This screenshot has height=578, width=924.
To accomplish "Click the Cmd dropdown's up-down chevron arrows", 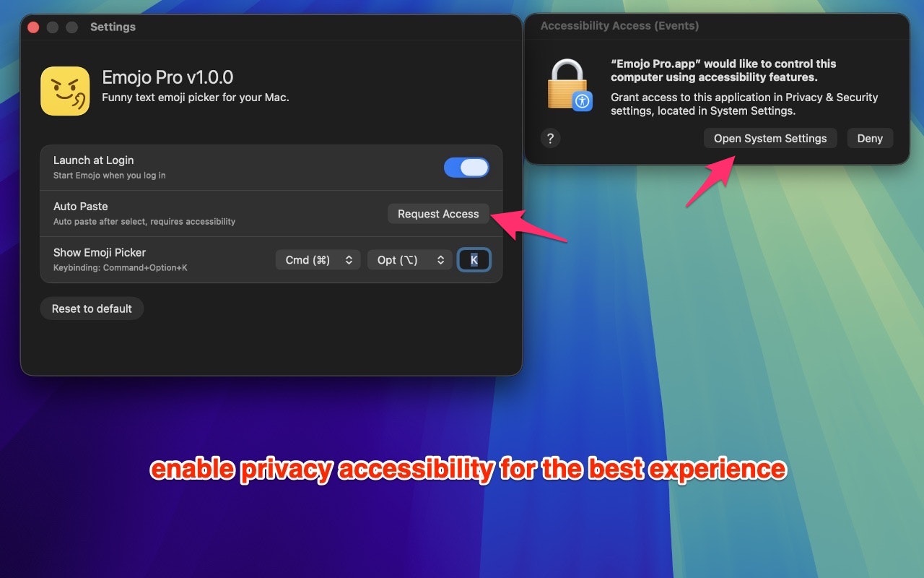I will point(349,260).
